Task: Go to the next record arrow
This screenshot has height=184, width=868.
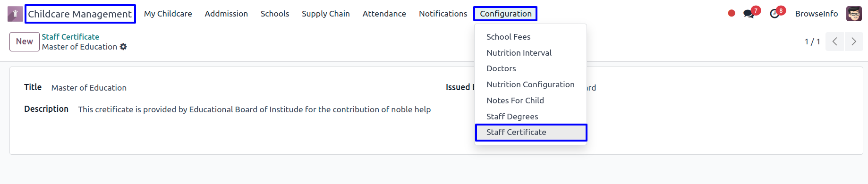Action: point(854,42)
